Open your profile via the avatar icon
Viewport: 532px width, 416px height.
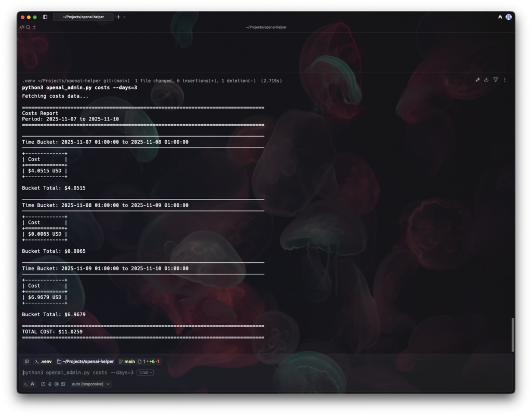point(508,17)
